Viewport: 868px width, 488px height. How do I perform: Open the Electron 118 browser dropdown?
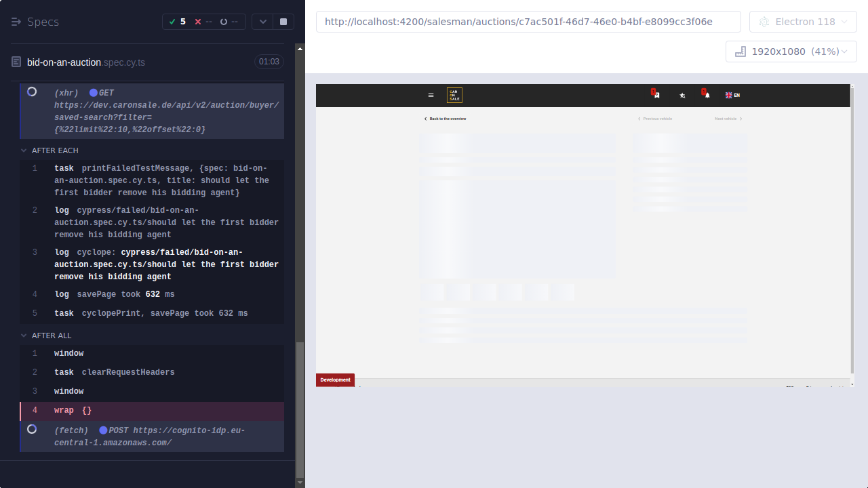(803, 21)
